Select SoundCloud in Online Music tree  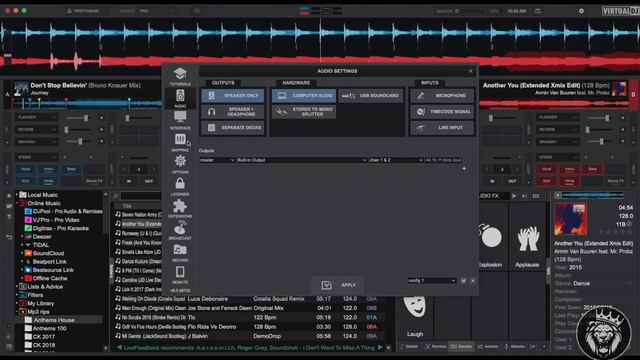pyautogui.click(x=48, y=253)
